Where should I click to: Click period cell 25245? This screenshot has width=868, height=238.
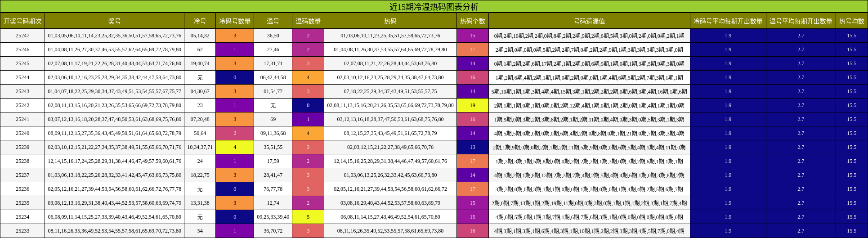tap(22, 63)
